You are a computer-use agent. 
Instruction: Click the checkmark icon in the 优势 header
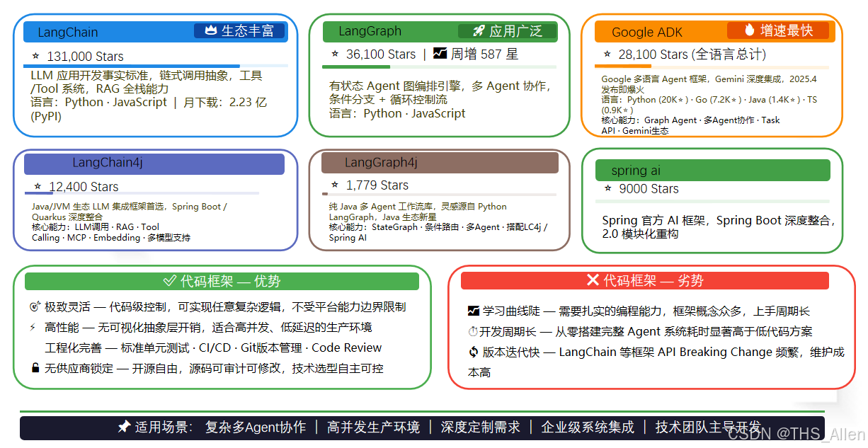170,281
